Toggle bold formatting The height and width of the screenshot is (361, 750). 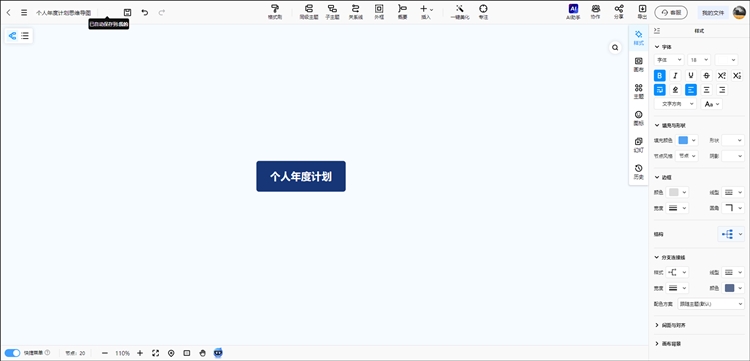(x=660, y=76)
